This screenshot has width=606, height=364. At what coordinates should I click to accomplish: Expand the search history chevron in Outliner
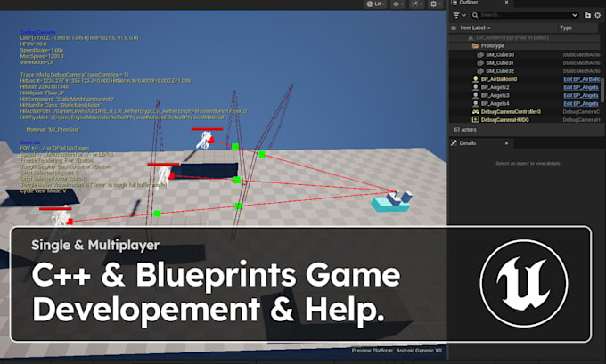point(575,15)
